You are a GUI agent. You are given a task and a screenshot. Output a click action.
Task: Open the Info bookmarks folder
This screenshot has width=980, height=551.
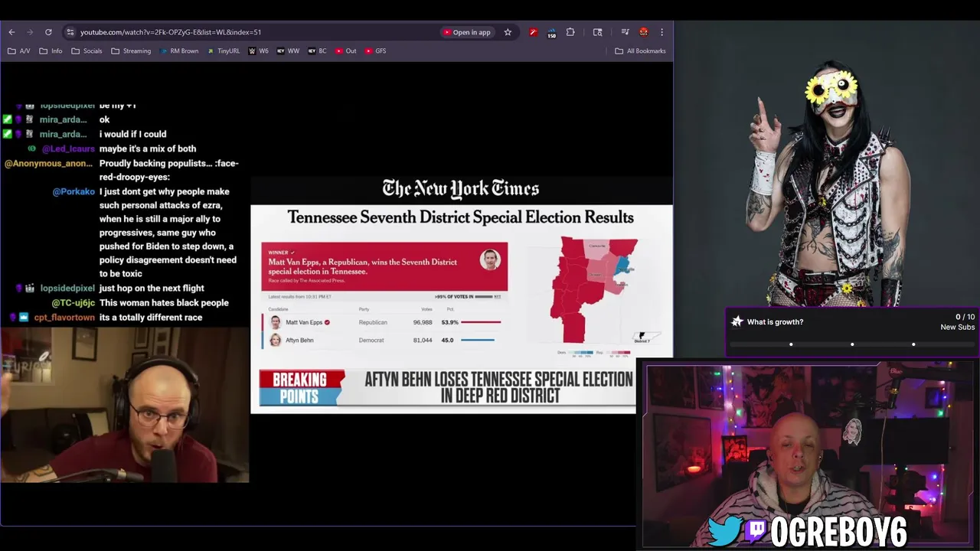tap(51, 51)
